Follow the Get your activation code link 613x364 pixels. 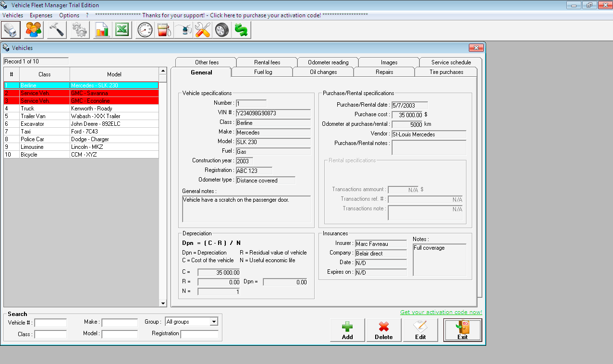tap(441, 312)
